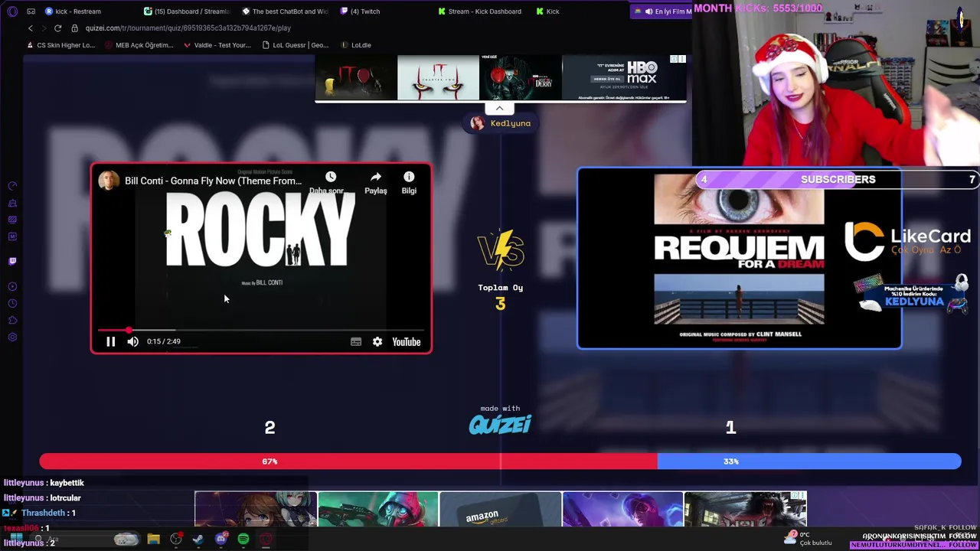Switch to Dashboard / Streamlabs tab

tap(187, 11)
